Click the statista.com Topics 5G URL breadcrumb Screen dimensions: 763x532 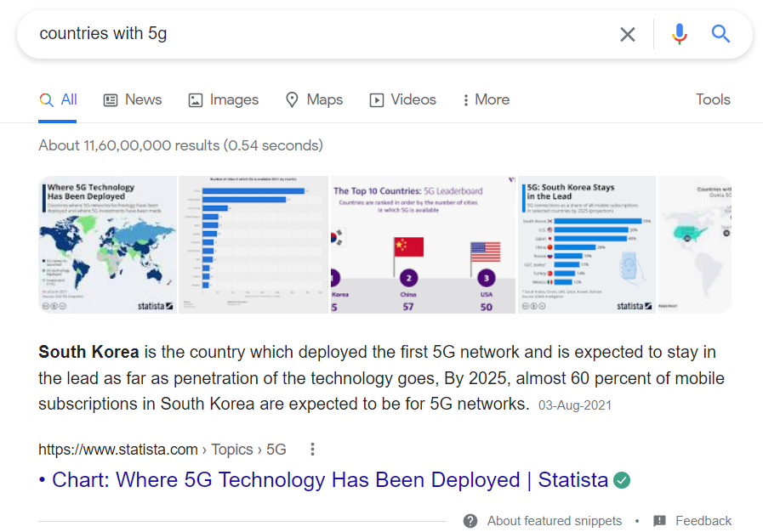[162, 450]
